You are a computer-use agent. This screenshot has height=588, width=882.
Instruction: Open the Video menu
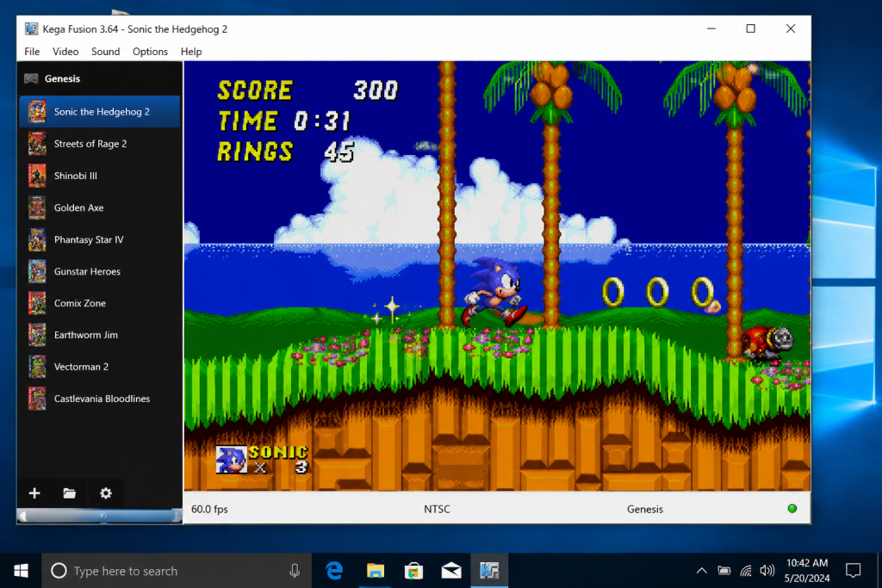click(x=65, y=51)
